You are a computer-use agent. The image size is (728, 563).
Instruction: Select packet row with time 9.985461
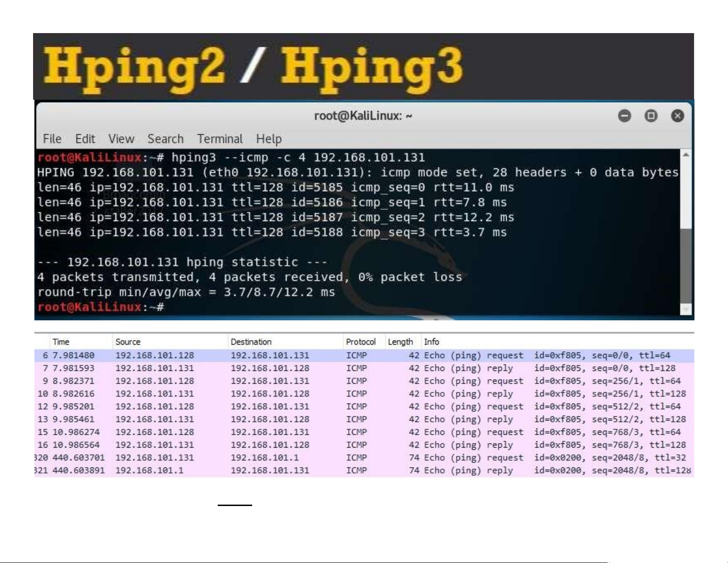(x=364, y=420)
